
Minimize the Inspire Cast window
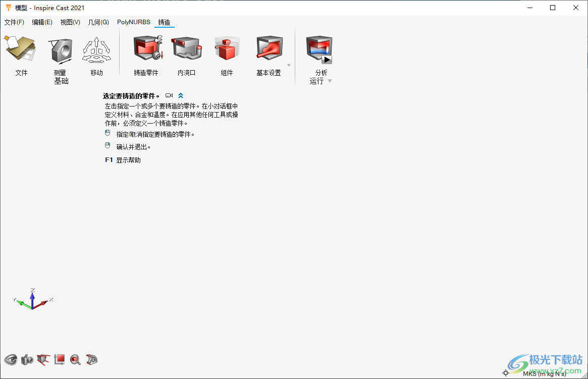(530, 8)
